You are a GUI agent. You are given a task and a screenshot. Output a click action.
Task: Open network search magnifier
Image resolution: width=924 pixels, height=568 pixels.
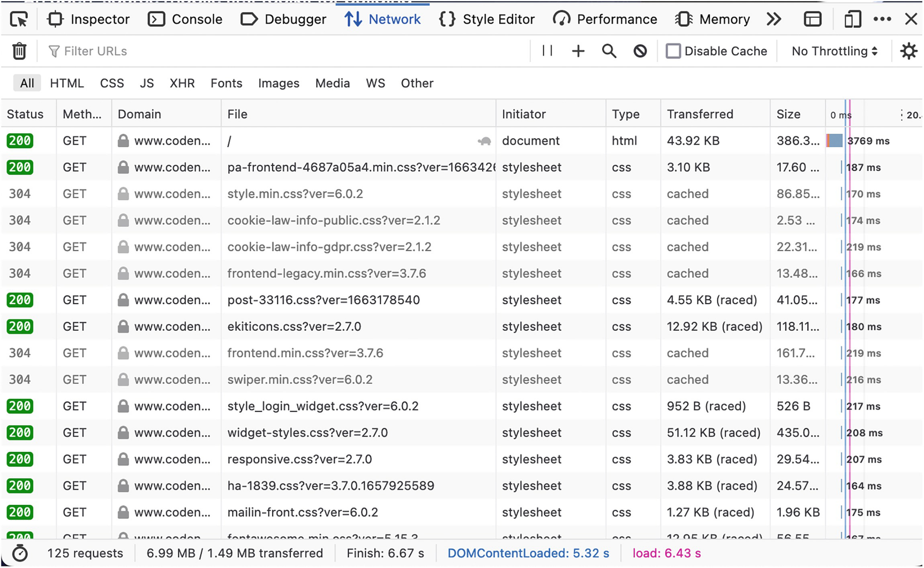609,51
